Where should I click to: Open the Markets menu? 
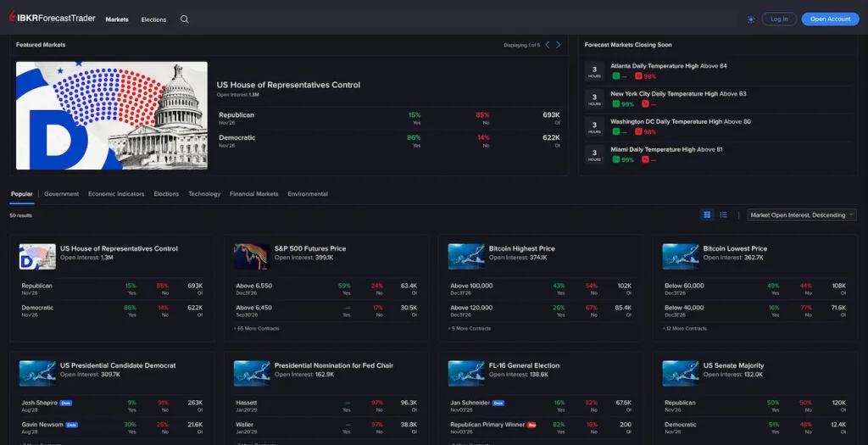tap(117, 19)
